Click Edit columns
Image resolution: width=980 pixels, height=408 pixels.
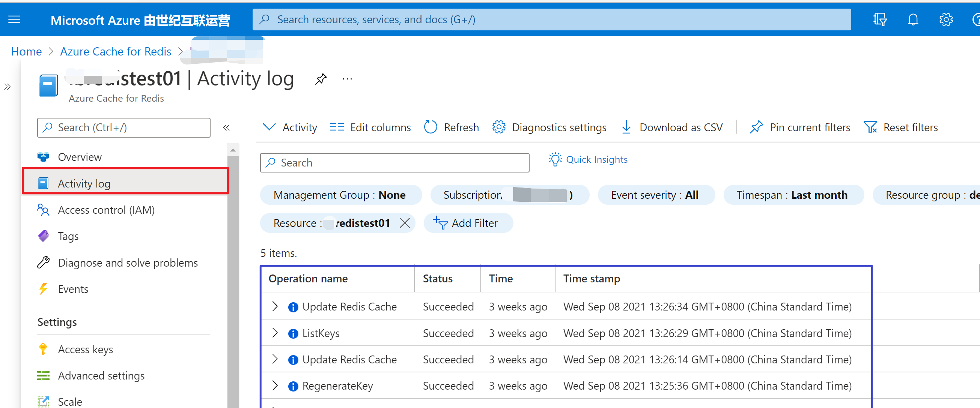click(x=370, y=127)
